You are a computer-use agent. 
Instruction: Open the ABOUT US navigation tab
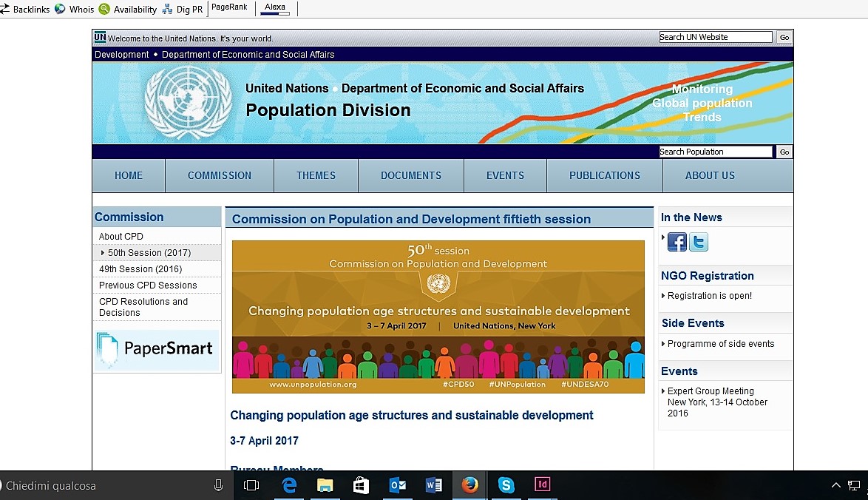click(x=711, y=175)
